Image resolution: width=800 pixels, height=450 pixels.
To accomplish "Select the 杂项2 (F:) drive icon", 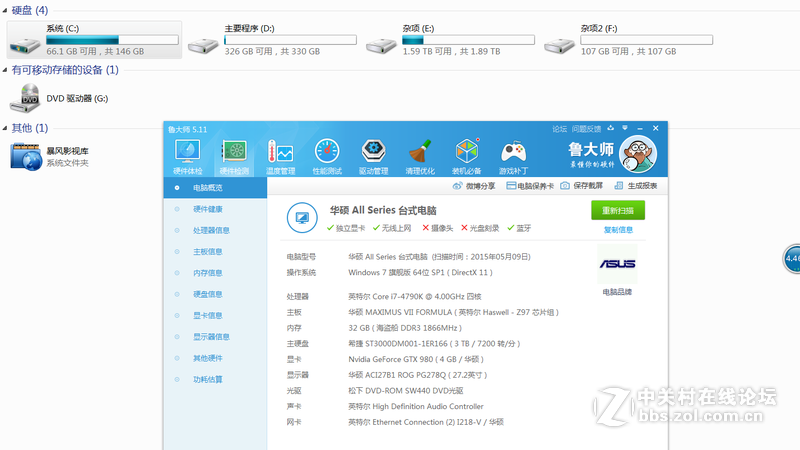I will 559,45.
